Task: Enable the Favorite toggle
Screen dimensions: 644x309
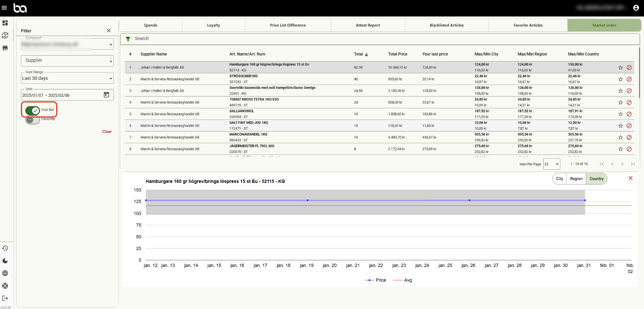Action: pyautogui.click(x=33, y=120)
